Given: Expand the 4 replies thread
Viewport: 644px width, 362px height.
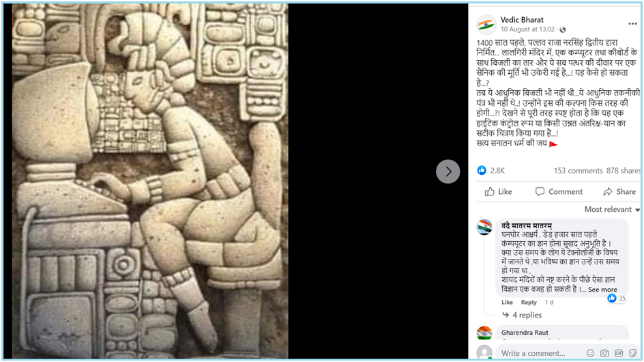Looking at the screenshot, I should [x=523, y=315].
